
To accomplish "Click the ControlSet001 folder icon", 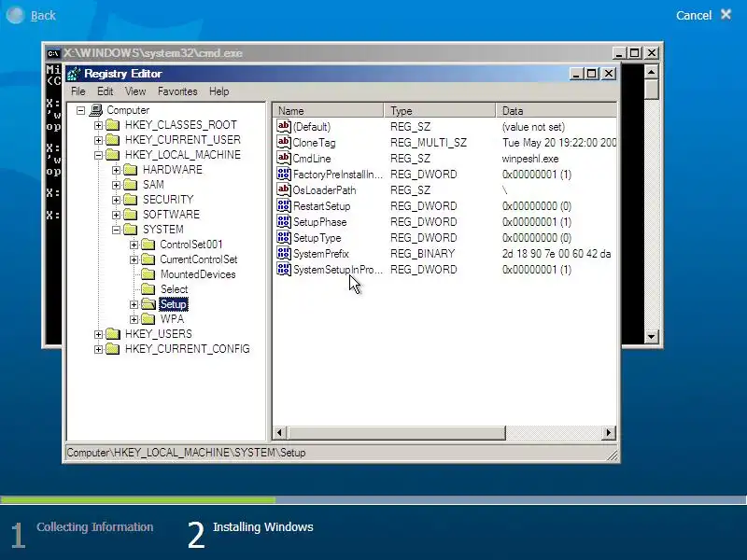I will pos(148,245).
